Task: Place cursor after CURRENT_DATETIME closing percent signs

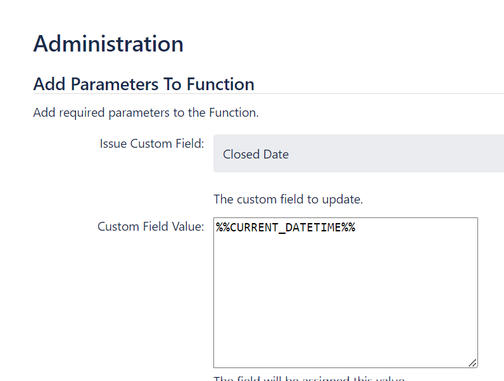Action: (356, 228)
